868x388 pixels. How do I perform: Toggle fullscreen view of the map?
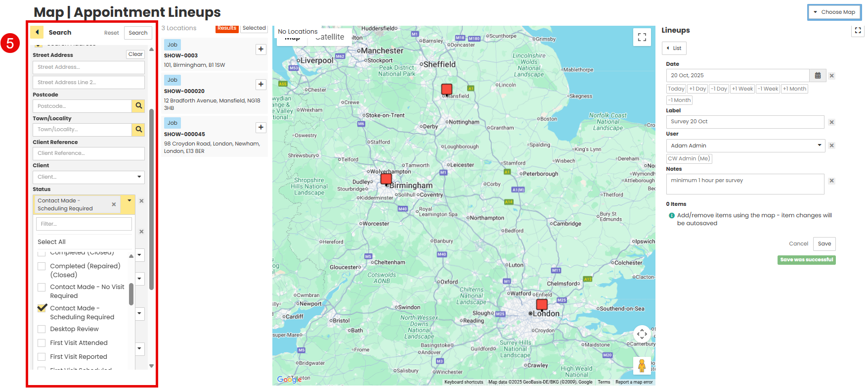(642, 37)
